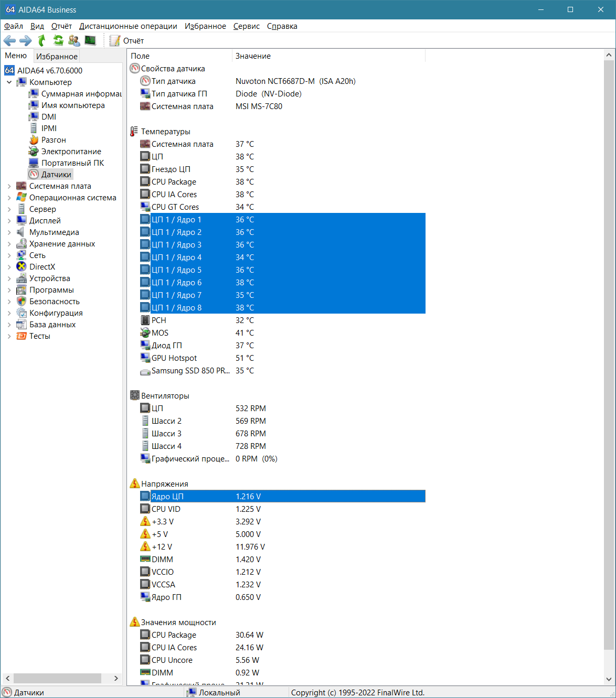Open the Файл menu
Screen dimensions: 616x698
(x=14, y=26)
